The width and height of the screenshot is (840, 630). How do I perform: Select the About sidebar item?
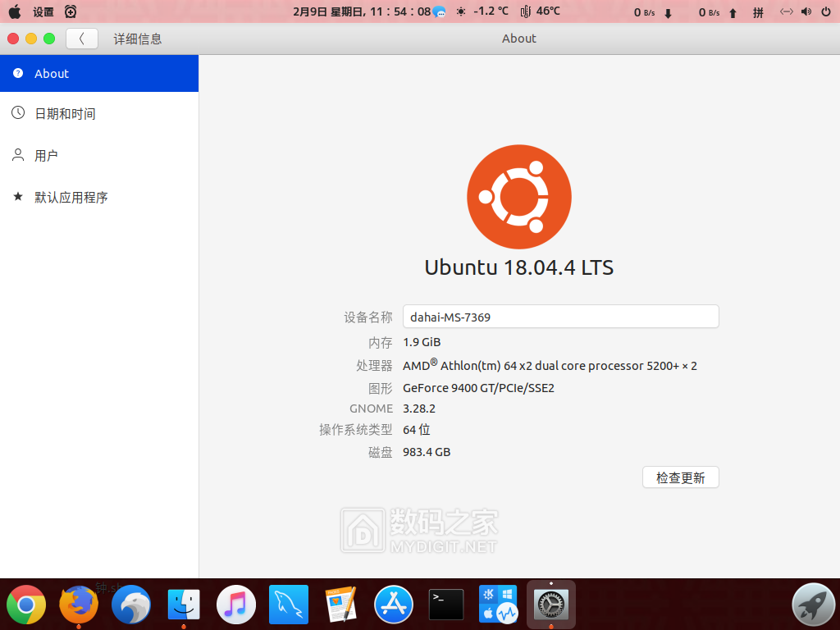(x=98, y=74)
